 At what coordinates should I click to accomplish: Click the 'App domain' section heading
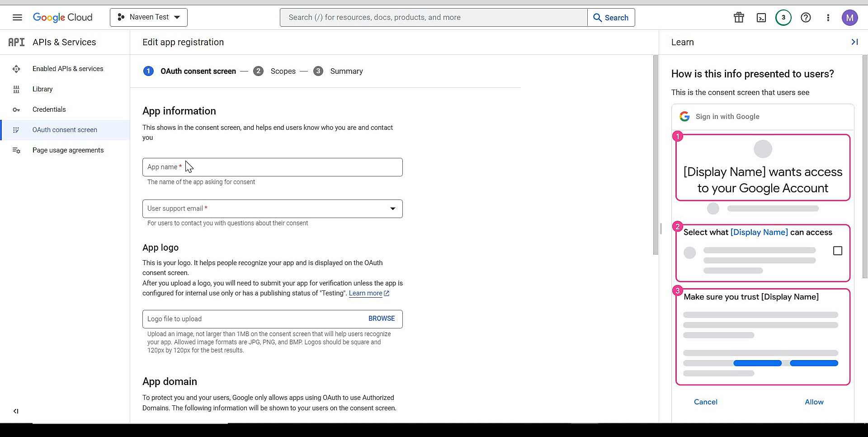click(x=170, y=381)
